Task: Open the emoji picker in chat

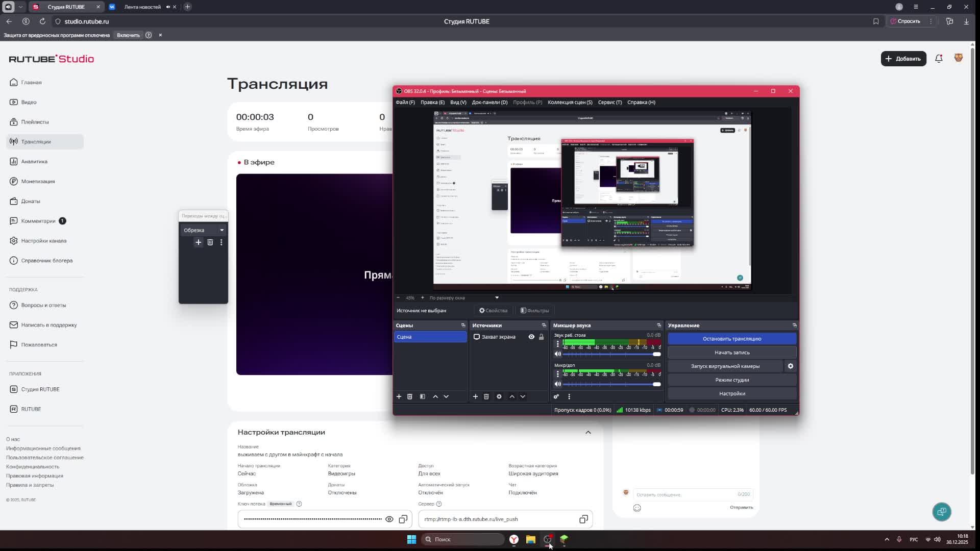Action: tap(637, 508)
